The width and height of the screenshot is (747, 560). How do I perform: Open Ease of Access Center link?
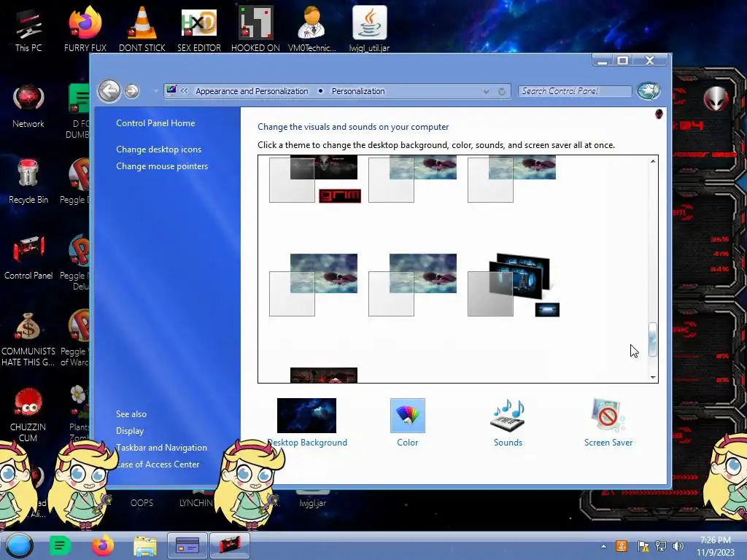(x=158, y=464)
